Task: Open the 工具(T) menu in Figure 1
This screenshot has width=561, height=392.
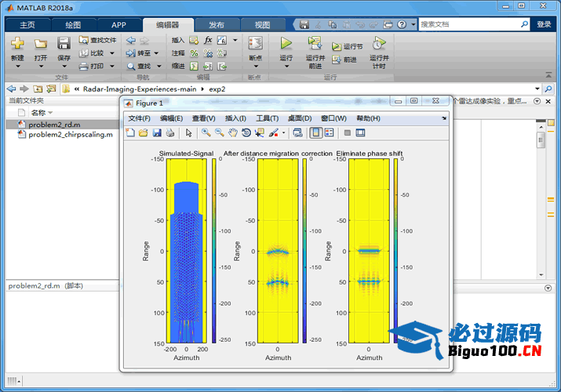Action: [267, 118]
